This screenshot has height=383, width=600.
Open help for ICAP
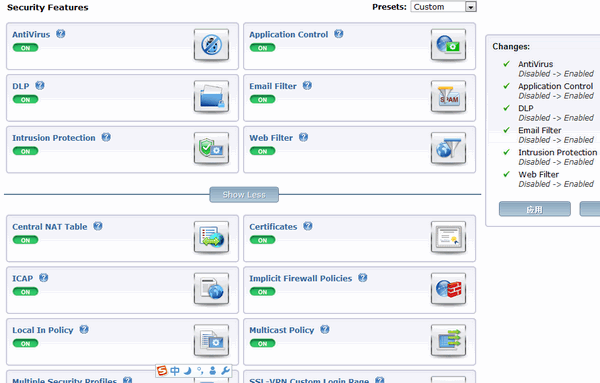click(x=44, y=277)
